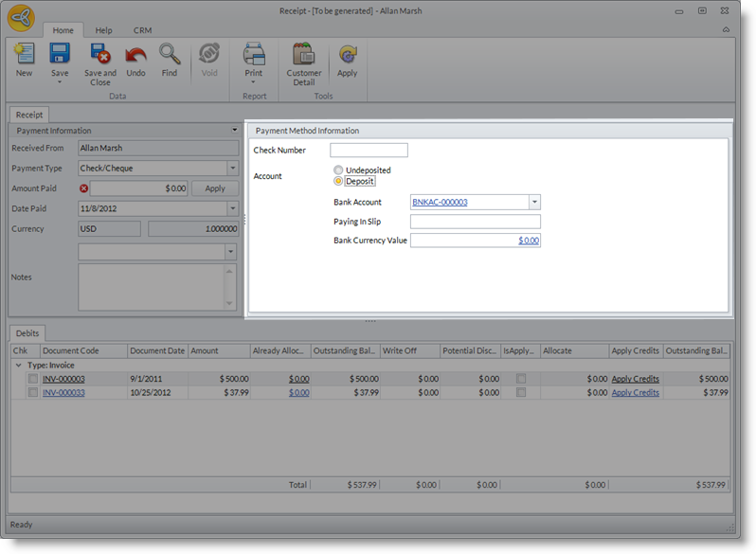The width and height of the screenshot is (756, 554).
Task: Open Customer Detail from the ribbon
Action: 304,55
